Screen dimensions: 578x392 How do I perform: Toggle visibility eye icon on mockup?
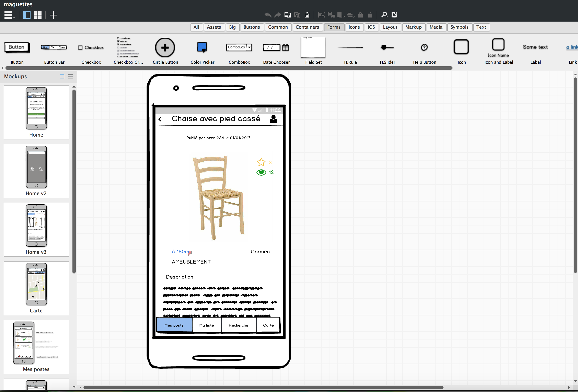pos(261,172)
